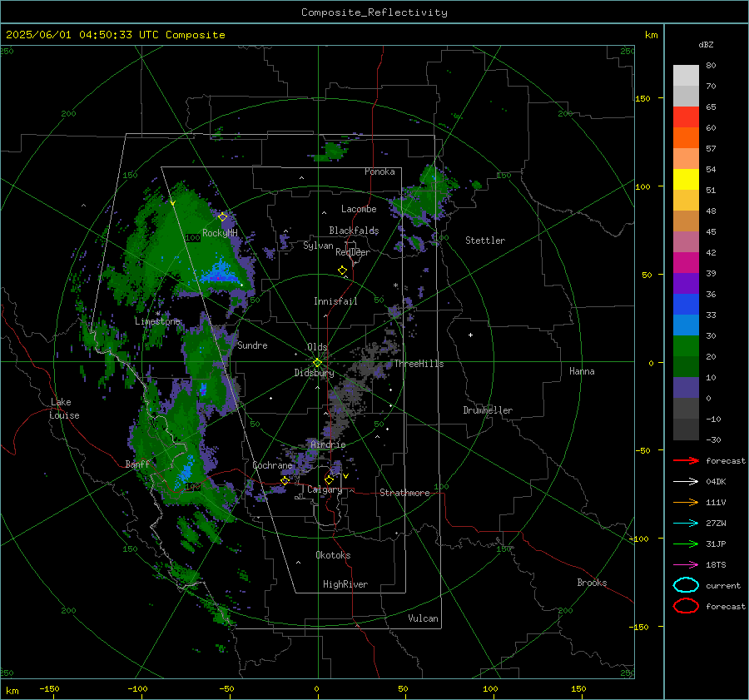
Task: Click the Composite_Reflectivity title
Action: pyautogui.click(x=374, y=12)
